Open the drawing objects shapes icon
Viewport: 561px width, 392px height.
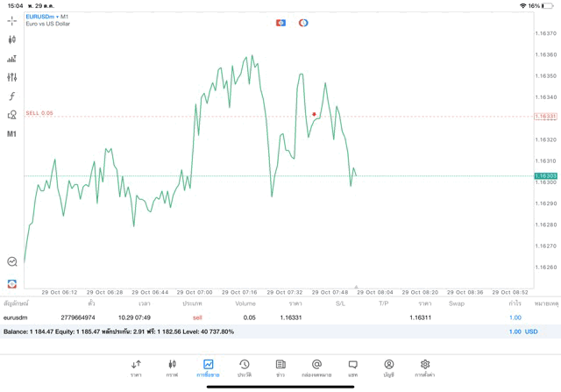click(x=11, y=115)
